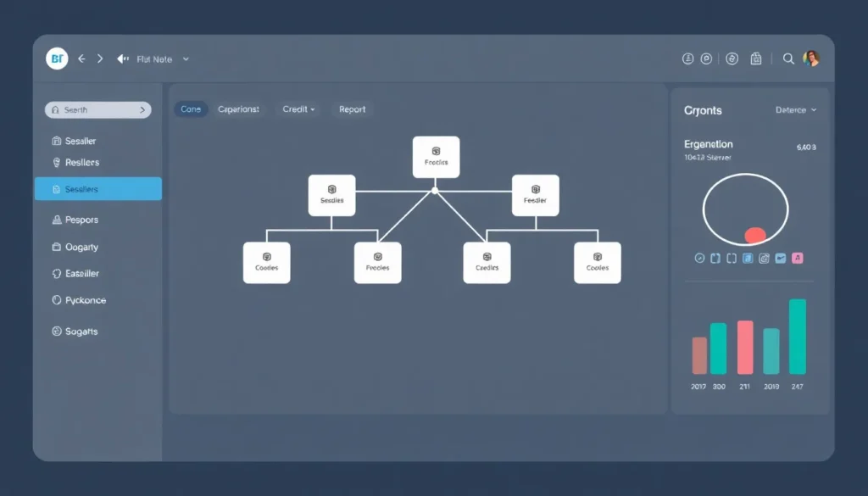Image resolution: width=868 pixels, height=496 pixels.
Task: Open Pespors in the sidebar
Action: (81, 220)
